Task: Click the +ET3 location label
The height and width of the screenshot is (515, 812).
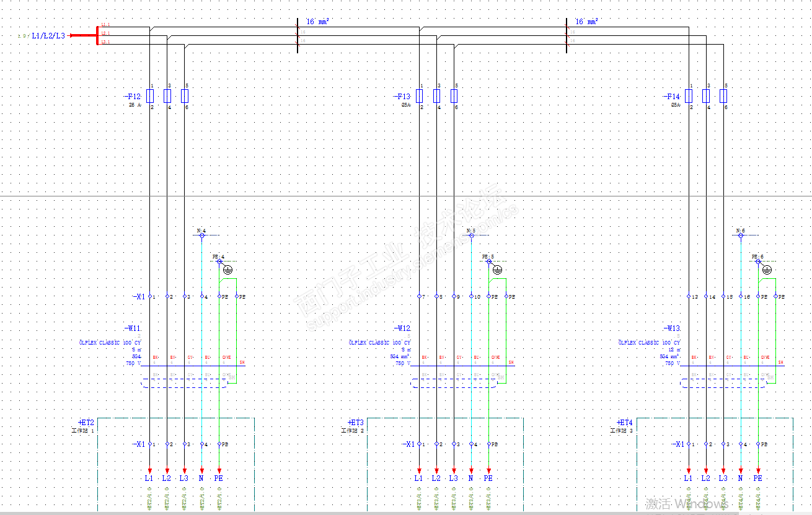Action: [355, 422]
